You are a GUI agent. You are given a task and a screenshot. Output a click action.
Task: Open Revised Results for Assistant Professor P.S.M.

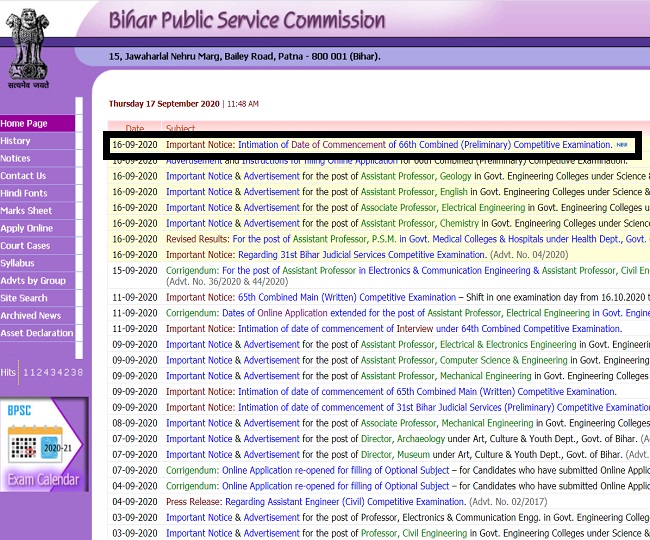[406, 239]
